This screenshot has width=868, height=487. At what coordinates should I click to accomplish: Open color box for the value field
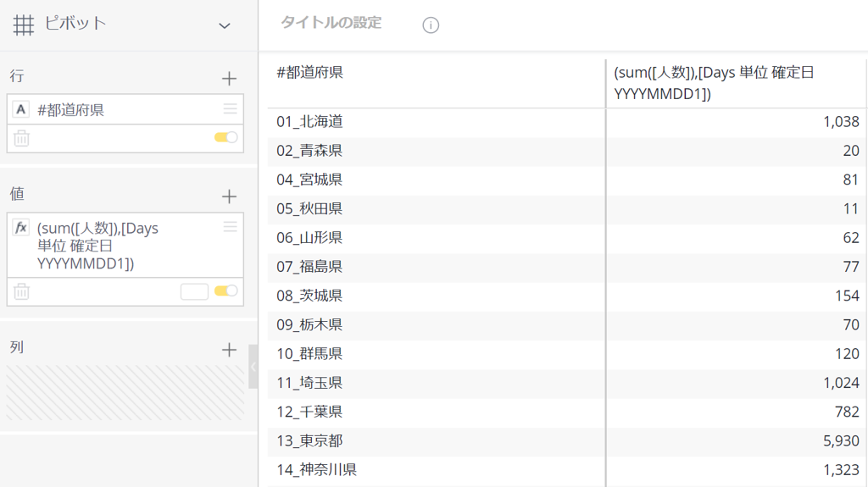[x=194, y=291]
